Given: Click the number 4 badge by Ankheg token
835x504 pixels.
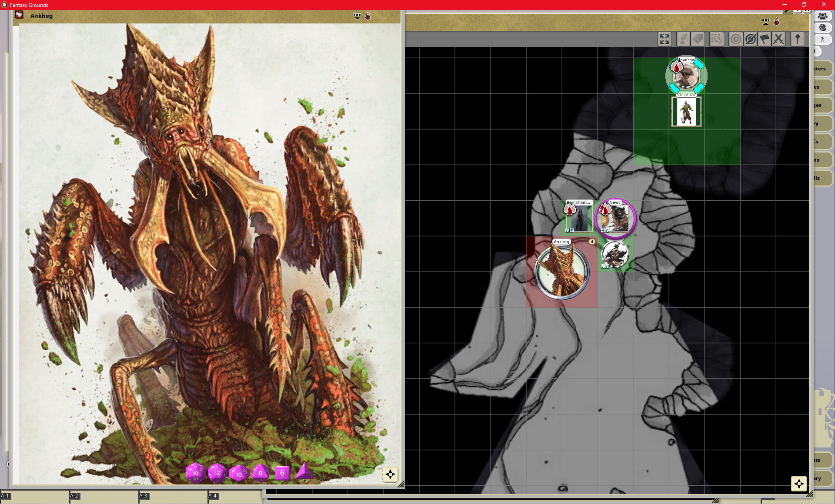Looking at the screenshot, I should pyautogui.click(x=592, y=242).
